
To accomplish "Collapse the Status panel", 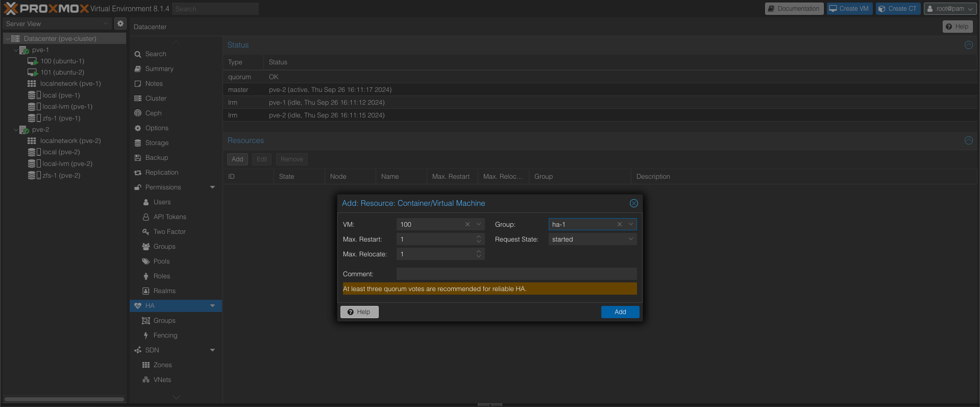I will point(968,45).
